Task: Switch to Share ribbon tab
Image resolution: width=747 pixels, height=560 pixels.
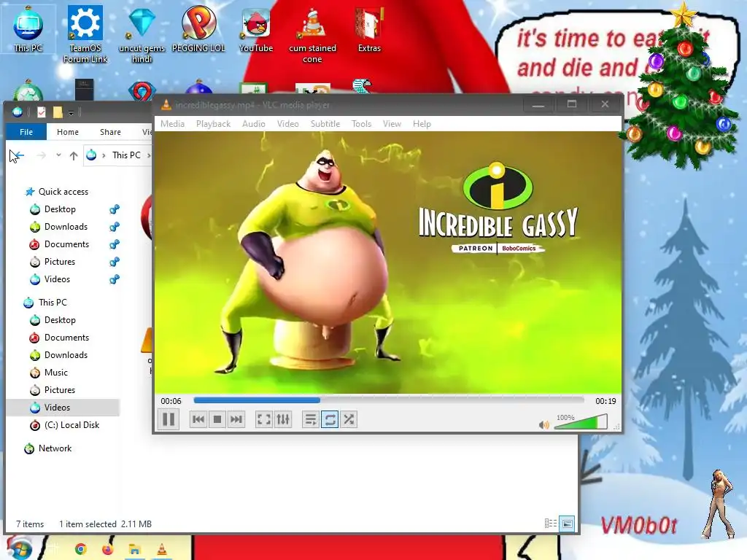Action: (110, 132)
